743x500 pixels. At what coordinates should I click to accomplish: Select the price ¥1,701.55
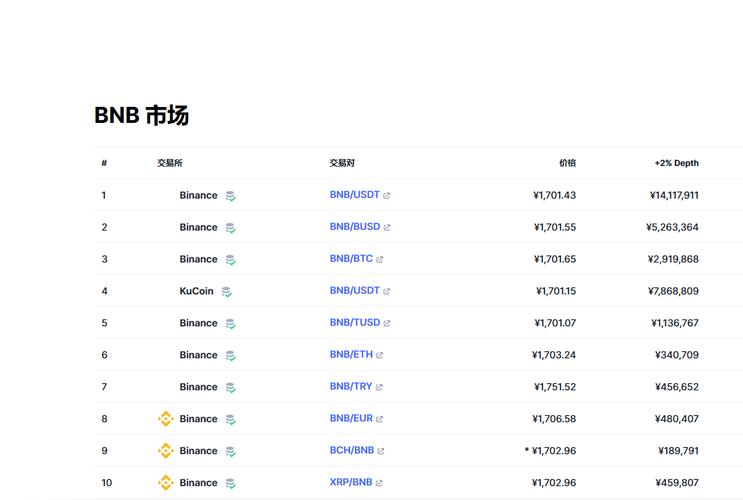click(555, 227)
